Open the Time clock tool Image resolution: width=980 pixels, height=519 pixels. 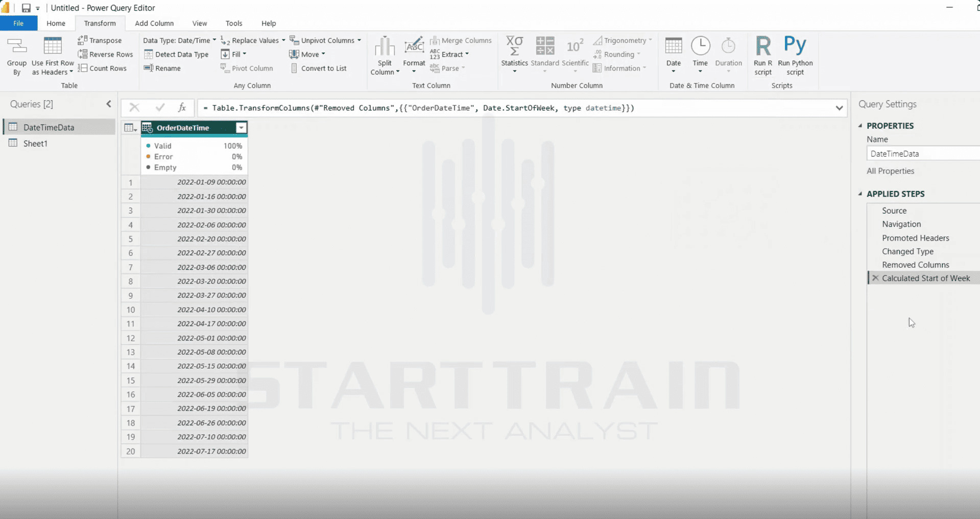700,54
